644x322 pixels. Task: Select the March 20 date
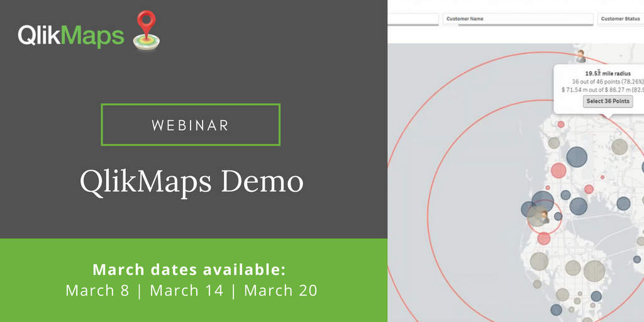point(281,291)
